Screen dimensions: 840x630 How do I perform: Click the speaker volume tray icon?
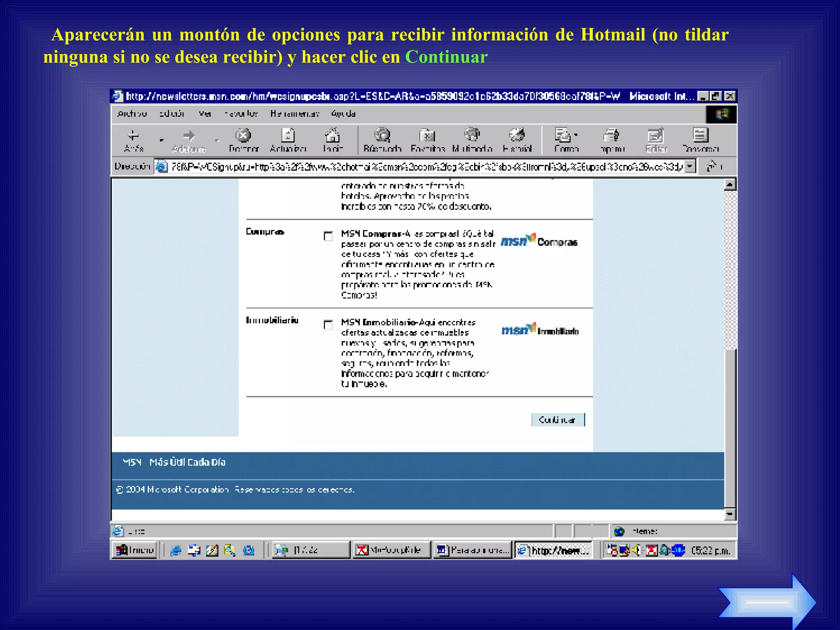[637, 550]
